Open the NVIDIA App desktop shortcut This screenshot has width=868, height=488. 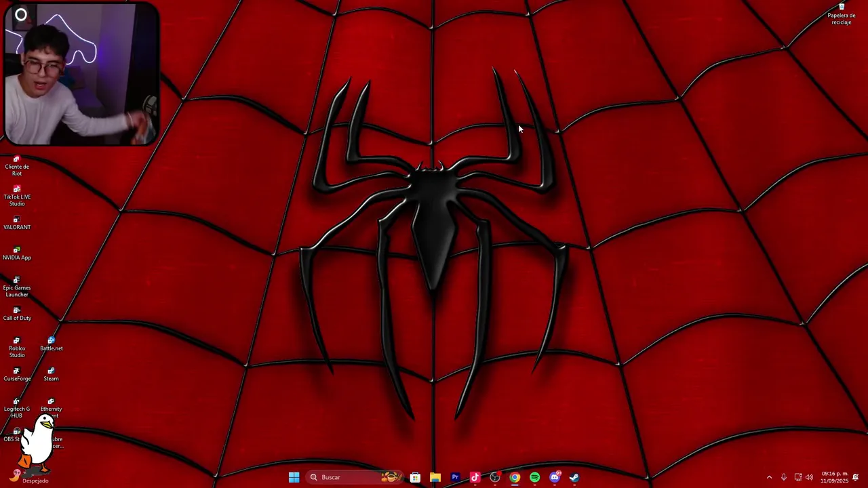tap(17, 254)
